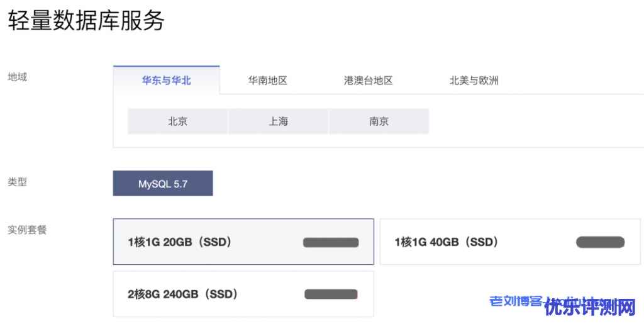Click the hidden price on 20GB plan

coord(331,242)
